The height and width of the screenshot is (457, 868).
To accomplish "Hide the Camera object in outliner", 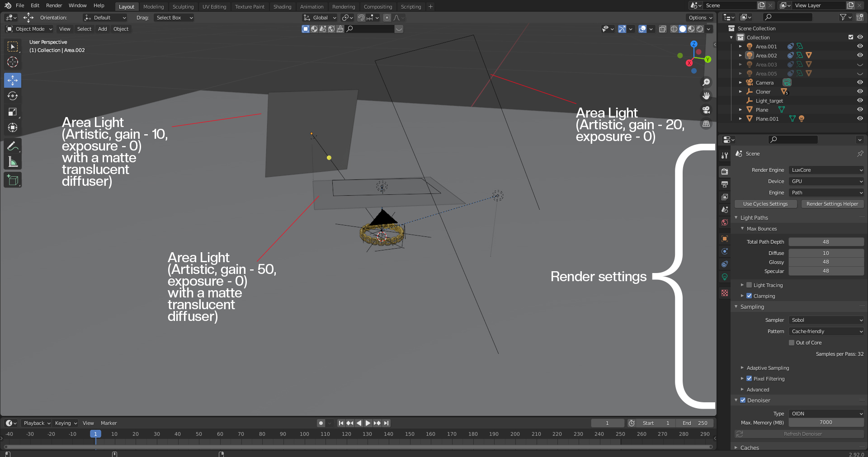I will [860, 83].
